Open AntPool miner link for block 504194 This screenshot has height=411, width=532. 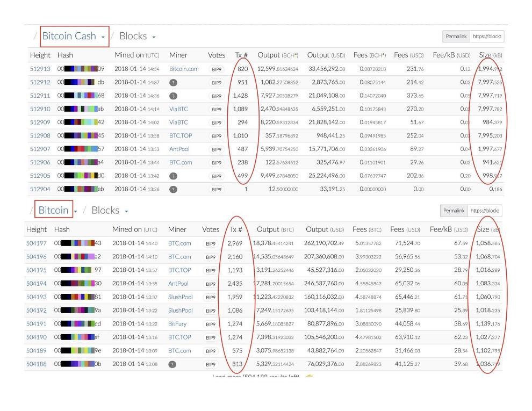pyautogui.click(x=178, y=284)
